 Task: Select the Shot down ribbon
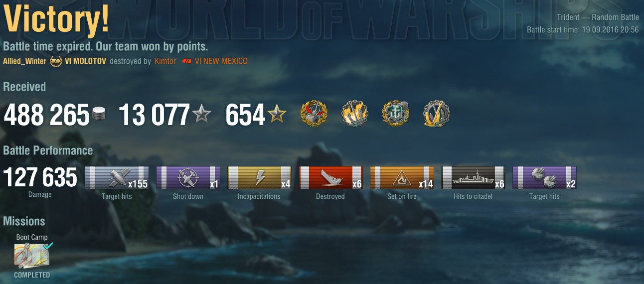pyautogui.click(x=188, y=178)
